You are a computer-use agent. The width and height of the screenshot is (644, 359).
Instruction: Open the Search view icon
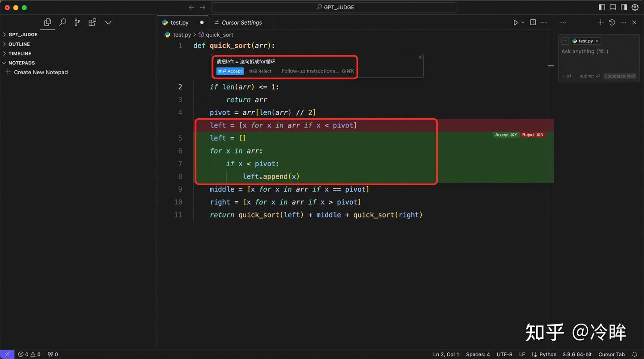tap(63, 22)
